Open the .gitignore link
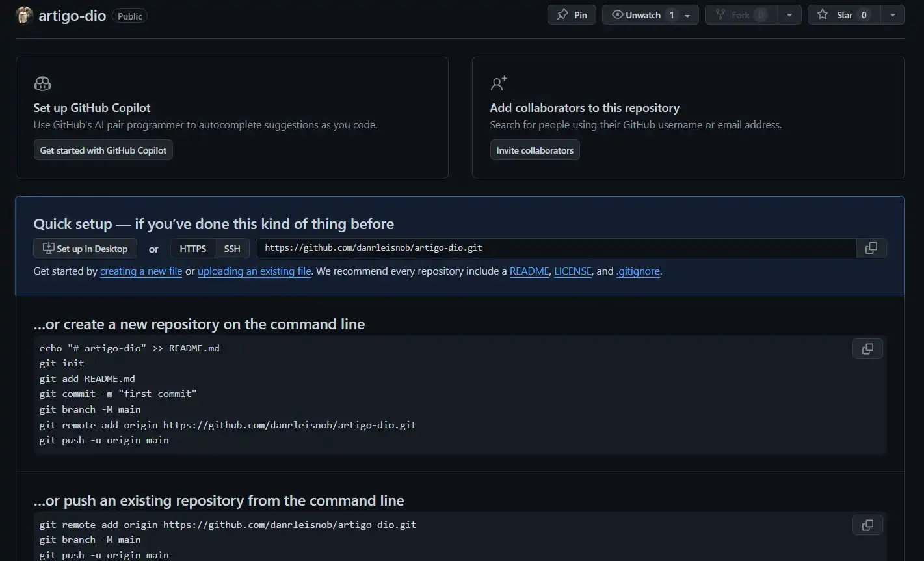Screen dimensions: 924x561 click(638, 271)
